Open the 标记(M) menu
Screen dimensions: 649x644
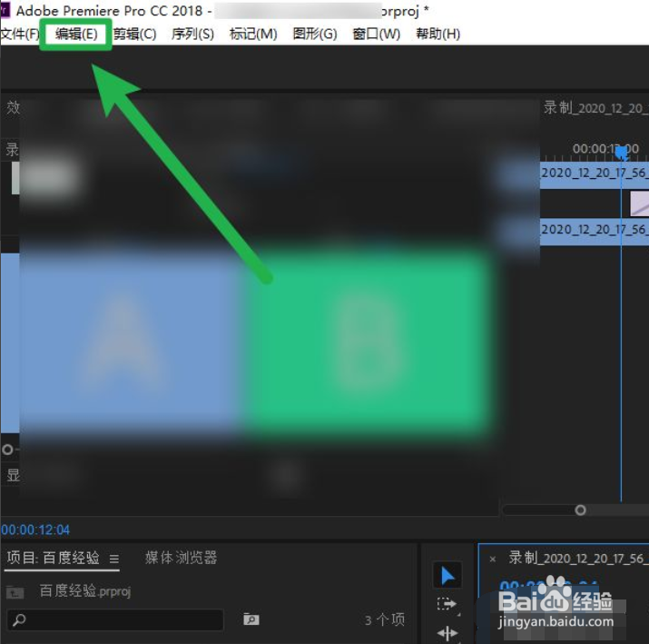(x=253, y=34)
